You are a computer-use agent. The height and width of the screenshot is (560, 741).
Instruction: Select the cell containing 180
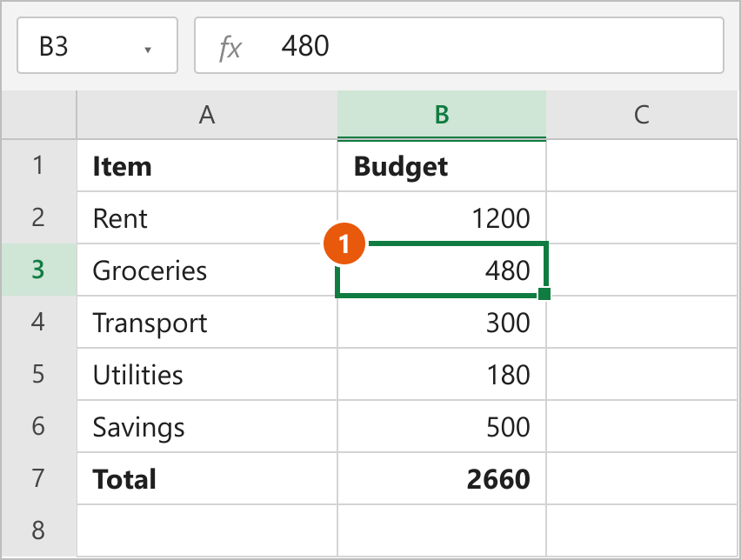pos(442,374)
